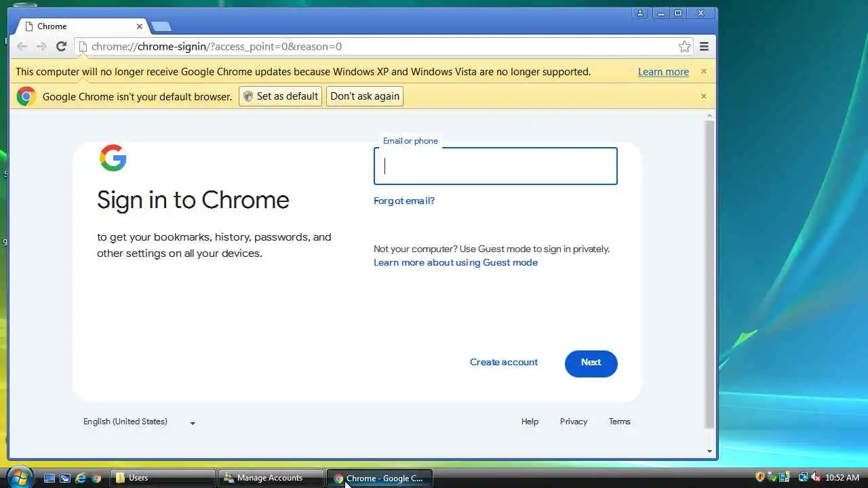This screenshot has height=488, width=868.
Task: Bookmark this page with the star
Action: click(x=685, y=46)
